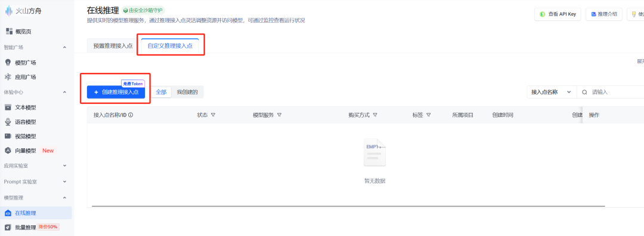Click the 向量模型 icon
The width and height of the screenshot is (644, 236).
8,151
